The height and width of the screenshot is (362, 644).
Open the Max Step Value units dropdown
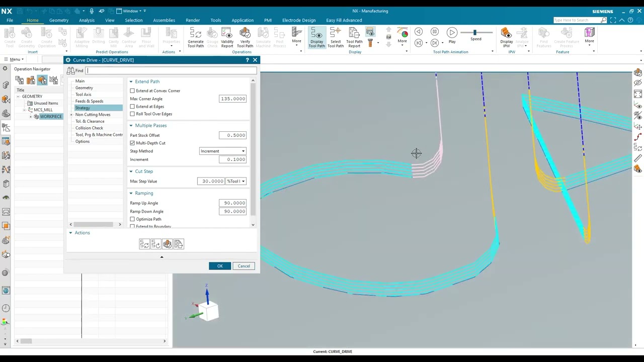tap(236, 182)
